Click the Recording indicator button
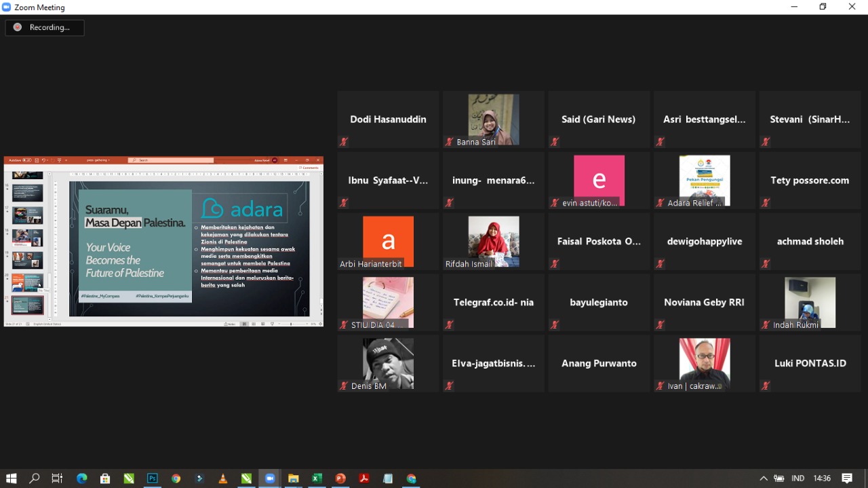This screenshot has width=868, height=488. (x=45, y=28)
